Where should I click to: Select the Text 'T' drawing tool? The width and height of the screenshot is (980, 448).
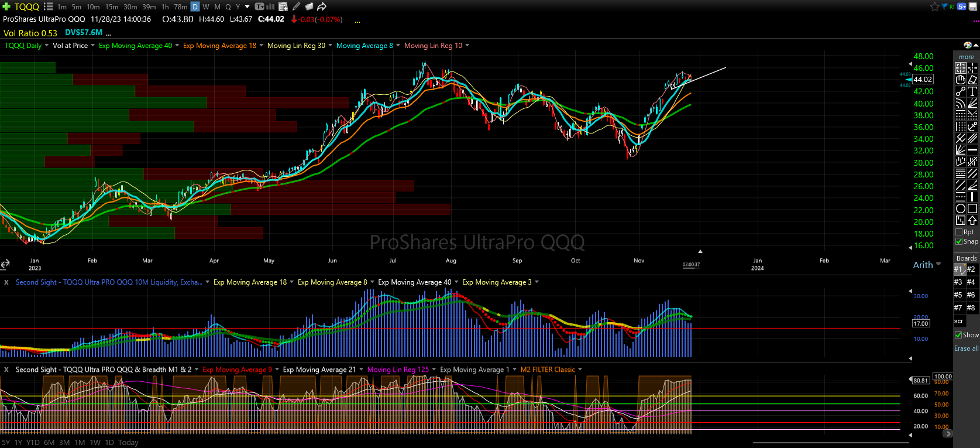972,91
